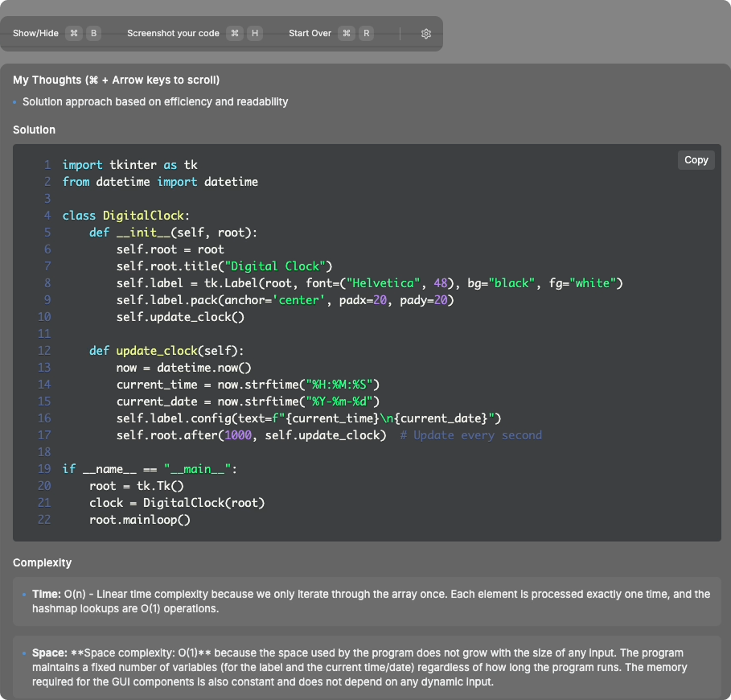The height and width of the screenshot is (700, 731).
Task: Select the Space complexity explanation box
Action: pyautogui.click(x=367, y=667)
